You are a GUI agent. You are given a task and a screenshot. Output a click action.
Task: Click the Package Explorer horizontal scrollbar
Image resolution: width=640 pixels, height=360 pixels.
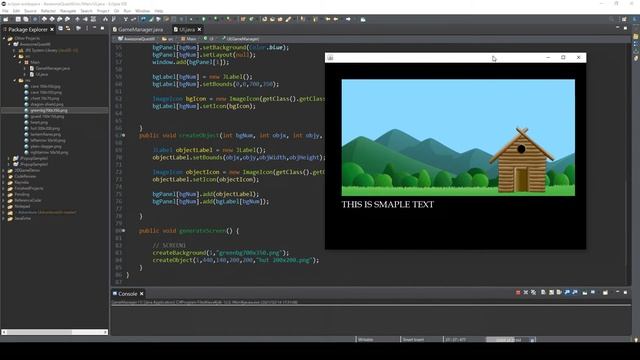[x=54, y=332]
